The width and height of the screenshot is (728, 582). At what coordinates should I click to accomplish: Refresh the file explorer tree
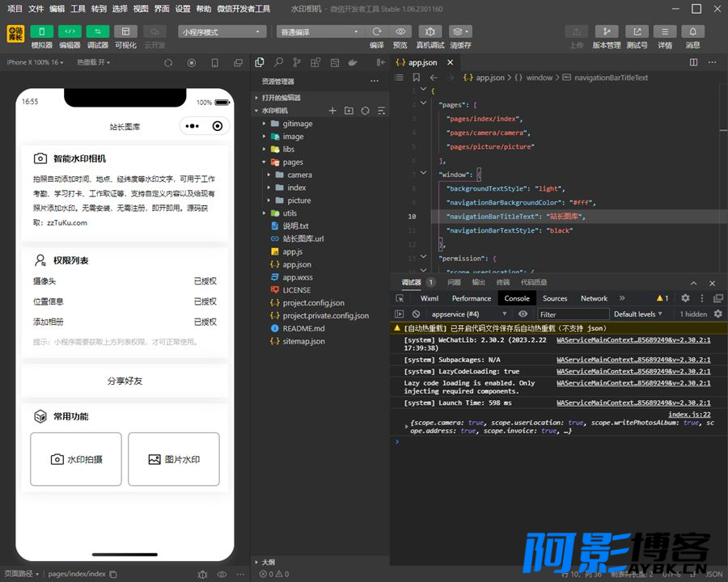[365, 111]
